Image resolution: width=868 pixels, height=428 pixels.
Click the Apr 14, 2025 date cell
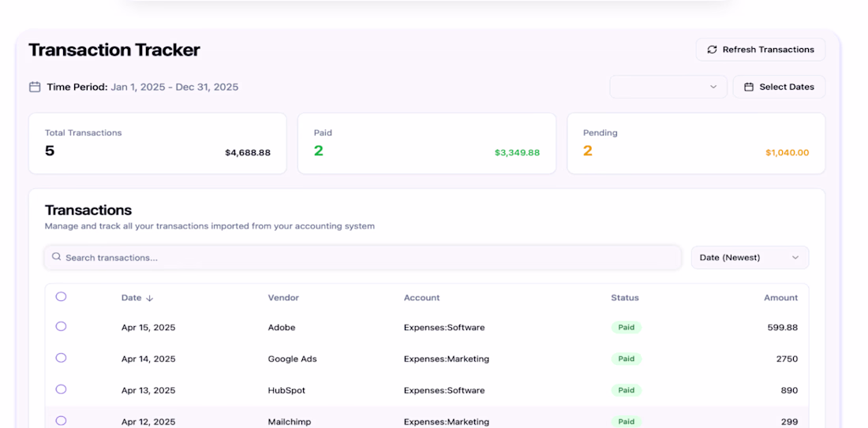[148, 359]
